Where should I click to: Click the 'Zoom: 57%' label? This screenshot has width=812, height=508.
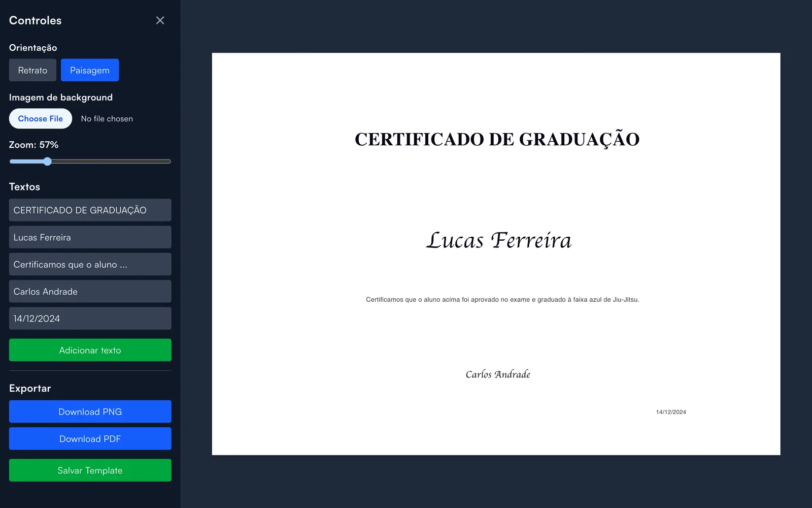pyautogui.click(x=33, y=145)
